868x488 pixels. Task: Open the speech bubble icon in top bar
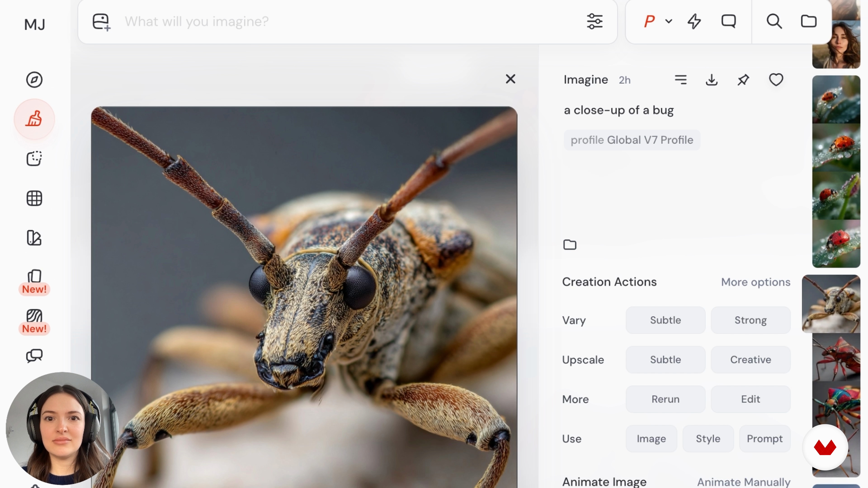point(729,21)
